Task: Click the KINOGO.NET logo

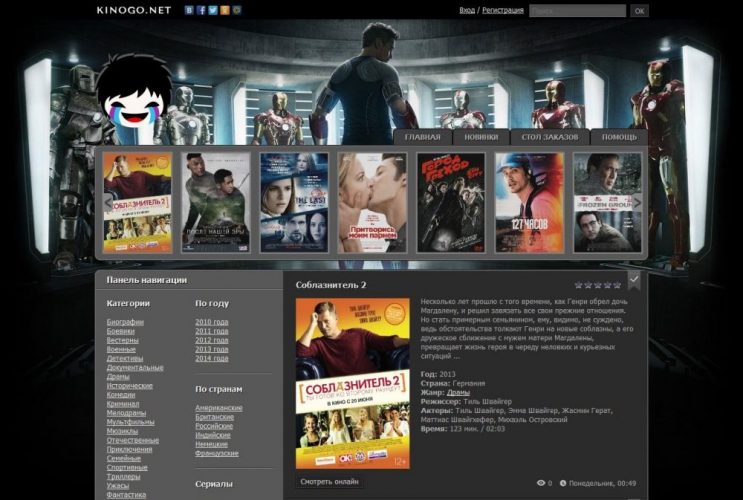Action: coord(134,10)
